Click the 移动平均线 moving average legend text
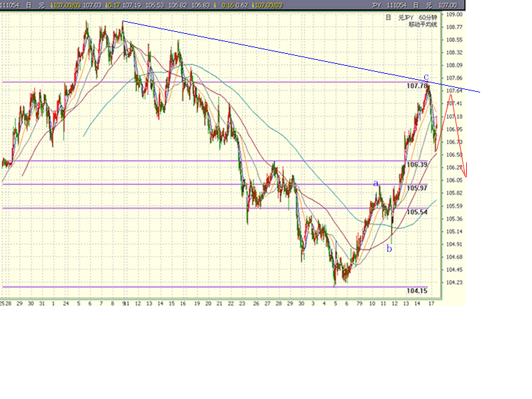 click(x=422, y=25)
